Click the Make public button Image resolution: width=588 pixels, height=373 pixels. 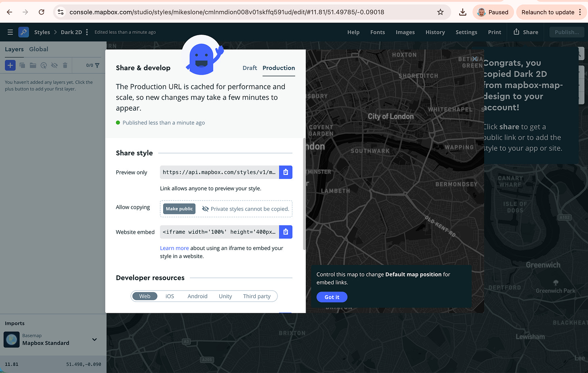click(x=179, y=209)
